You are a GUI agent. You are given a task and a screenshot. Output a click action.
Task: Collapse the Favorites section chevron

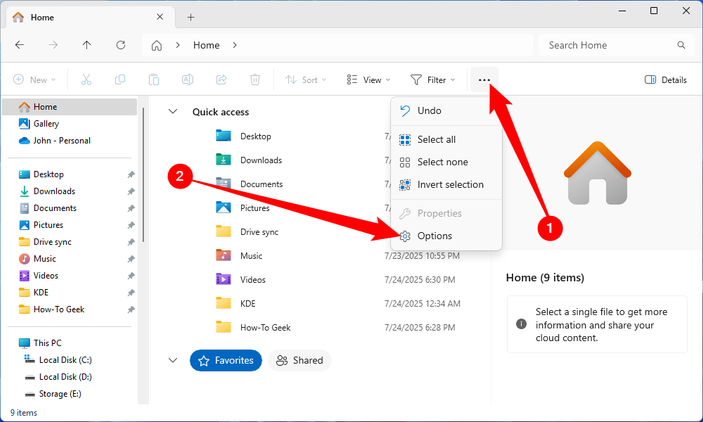(173, 360)
